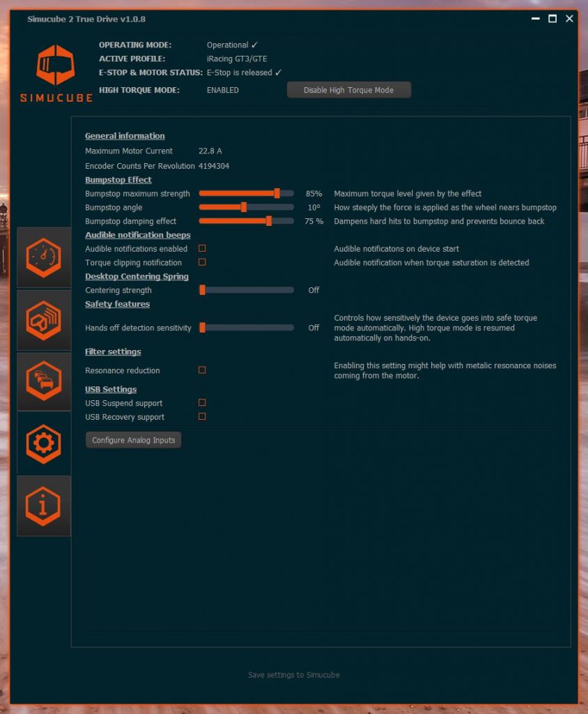Click Configure Analog Inputs button

[x=133, y=440]
